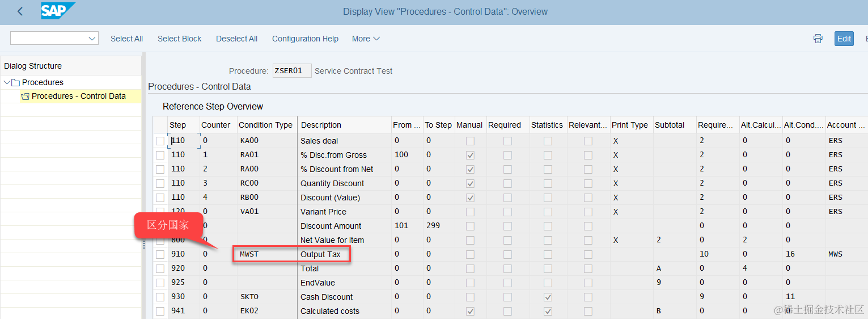The width and height of the screenshot is (868, 319).
Task: Click the Variant Price description cell
Action: [x=344, y=212]
